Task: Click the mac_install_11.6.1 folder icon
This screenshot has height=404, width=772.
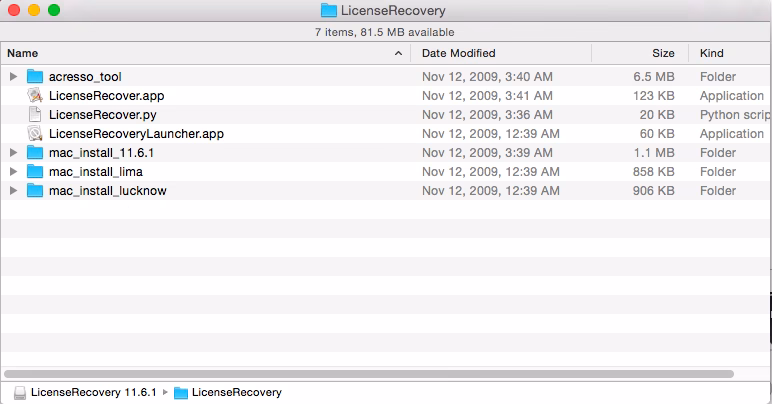Action: [36, 153]
